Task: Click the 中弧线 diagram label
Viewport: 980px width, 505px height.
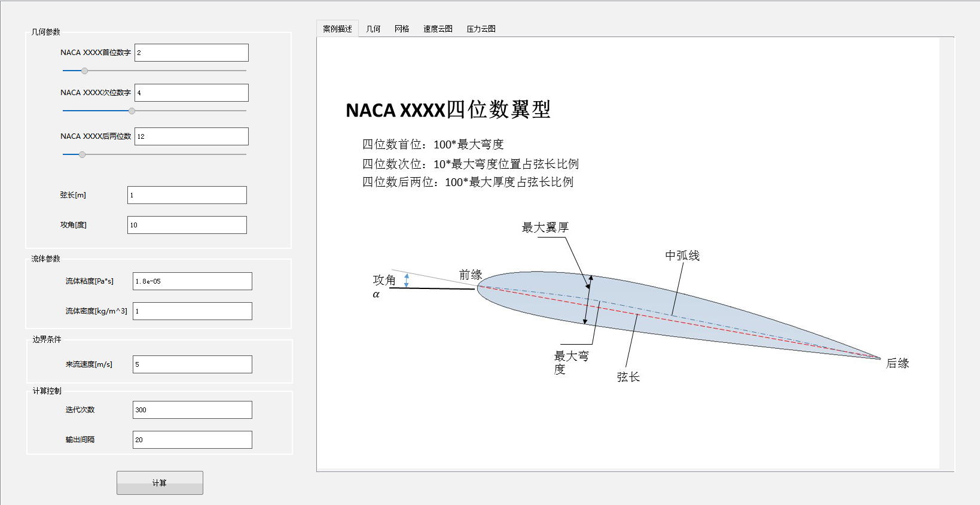Action: pyautogui.click(x=682, y=255)
